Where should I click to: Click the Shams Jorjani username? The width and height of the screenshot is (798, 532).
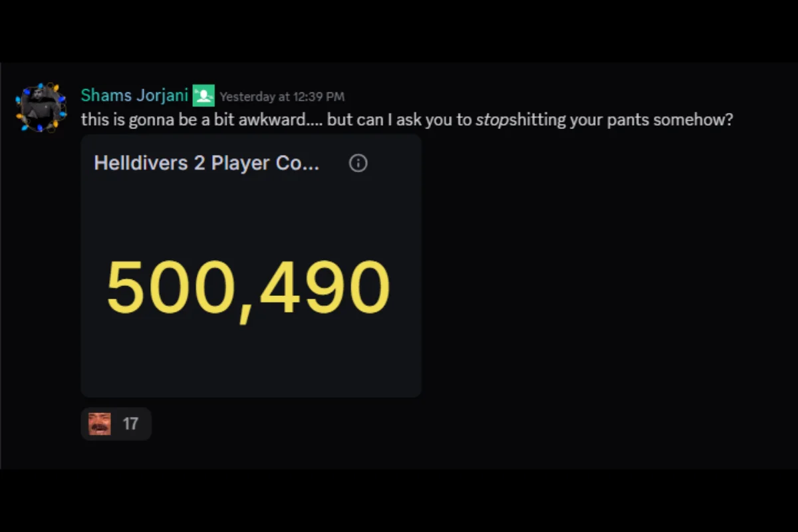coord(135,96)
